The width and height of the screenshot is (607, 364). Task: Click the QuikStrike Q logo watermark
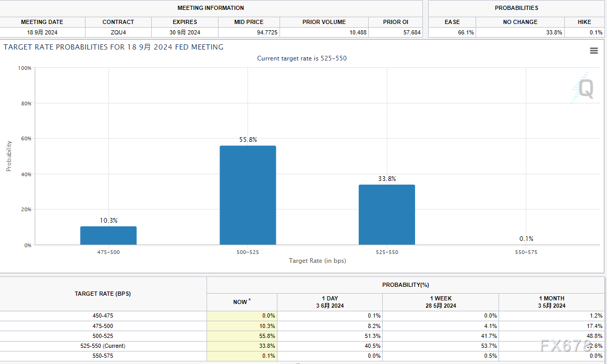(584, 89)
